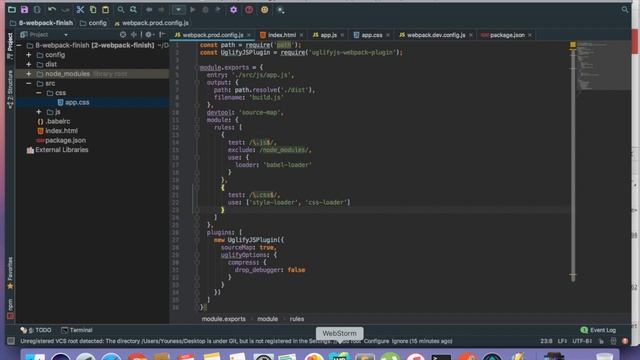This screenshot has height=360, width=640.
Task: Toggle the Favorites side tool window
Action: (x=10, y=273)
